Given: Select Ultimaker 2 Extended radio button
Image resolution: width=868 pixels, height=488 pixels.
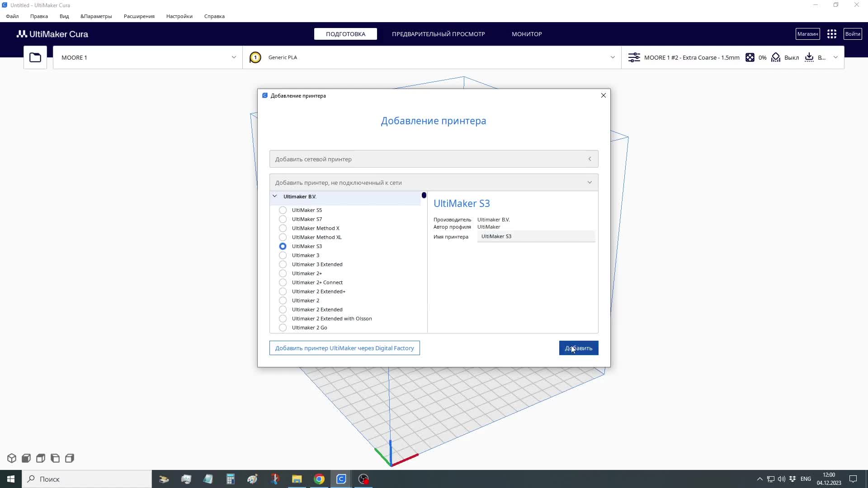Looking at the screenshot, I should 283,310.
